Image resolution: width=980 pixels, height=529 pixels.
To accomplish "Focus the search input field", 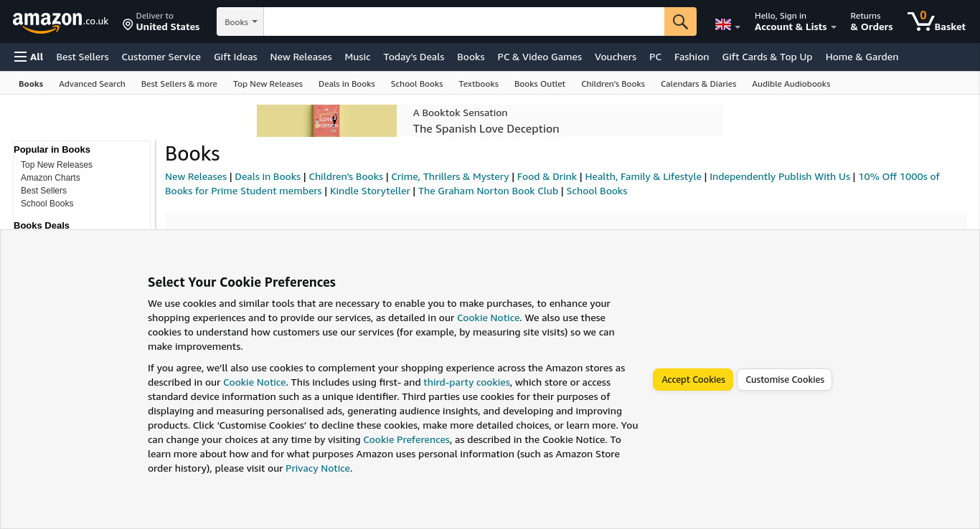I will (x=464, y=22).
